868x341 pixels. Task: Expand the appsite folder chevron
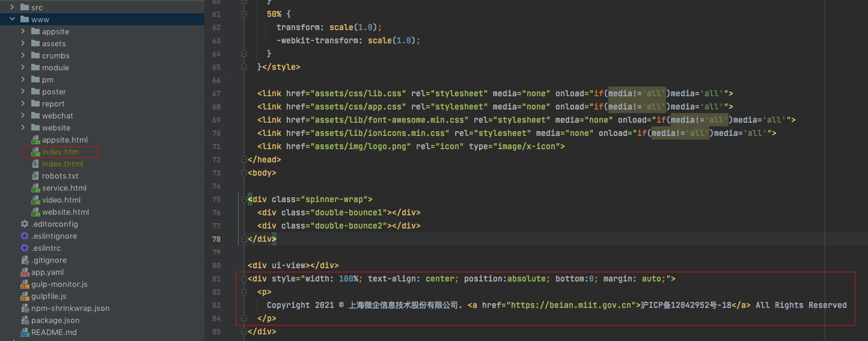click(23, 31)
